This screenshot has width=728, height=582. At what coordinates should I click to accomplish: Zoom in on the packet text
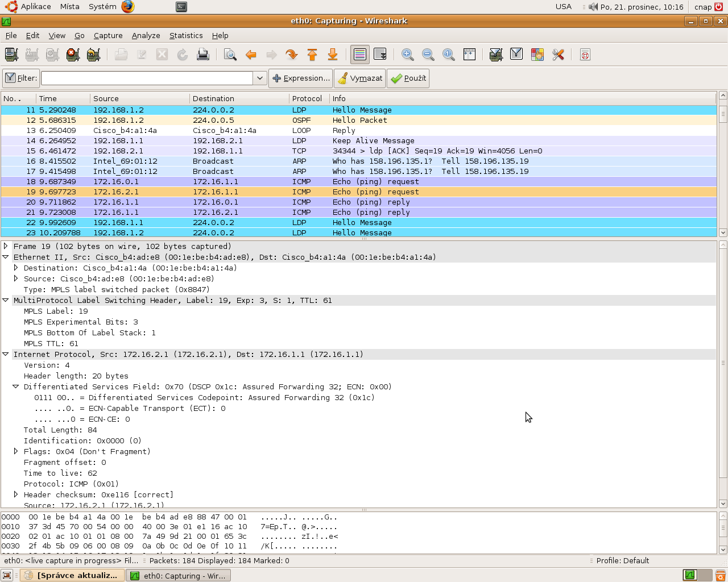click(x=408, y=55)
